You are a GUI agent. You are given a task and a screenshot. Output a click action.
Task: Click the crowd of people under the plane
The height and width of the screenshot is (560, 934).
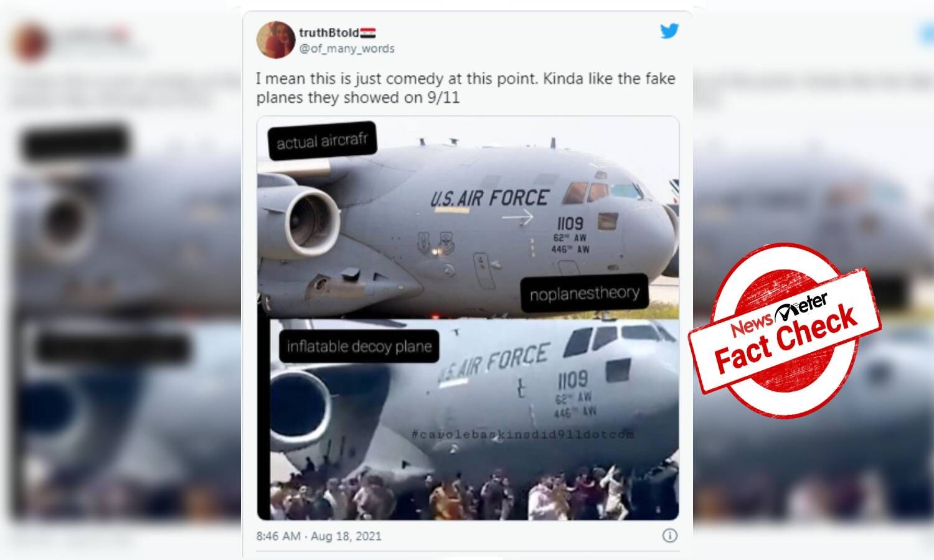(474, 492)
